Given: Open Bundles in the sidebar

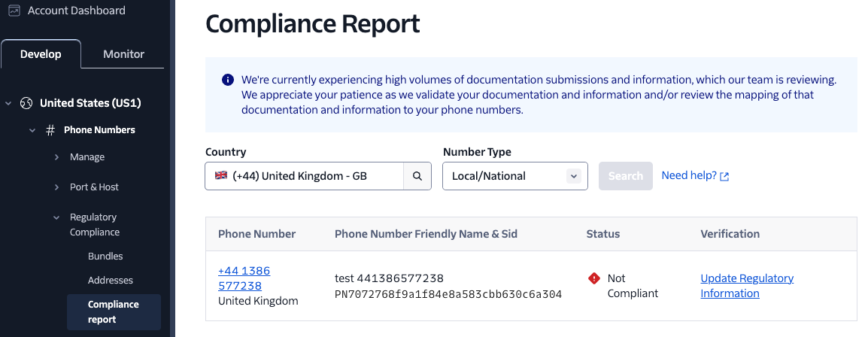Looking at the screenshot, I should coord(105,257).
